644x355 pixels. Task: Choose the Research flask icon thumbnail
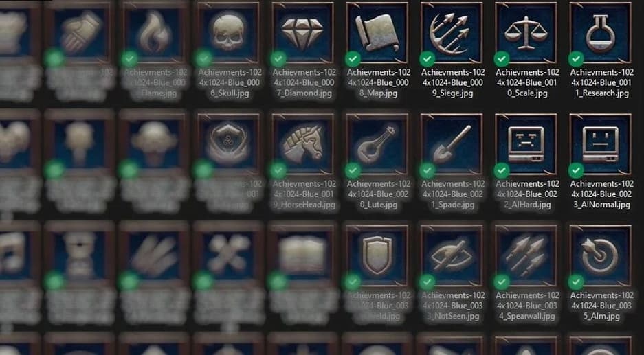click(601, 33)
